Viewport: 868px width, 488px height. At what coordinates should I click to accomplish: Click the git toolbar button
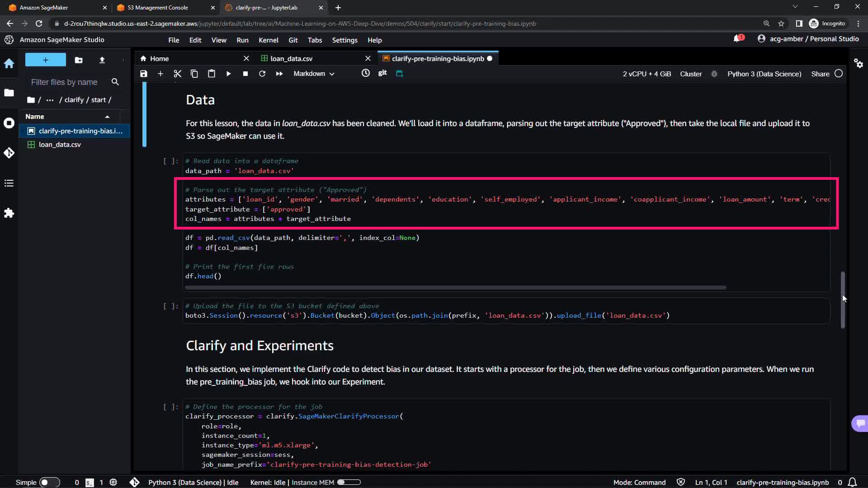382,73
